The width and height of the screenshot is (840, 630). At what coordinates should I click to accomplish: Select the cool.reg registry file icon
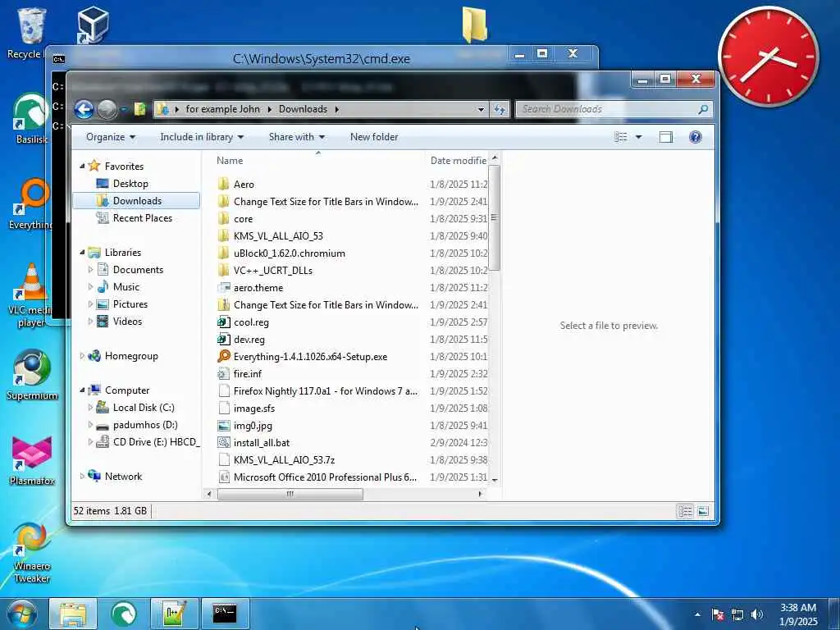(224, 322)
